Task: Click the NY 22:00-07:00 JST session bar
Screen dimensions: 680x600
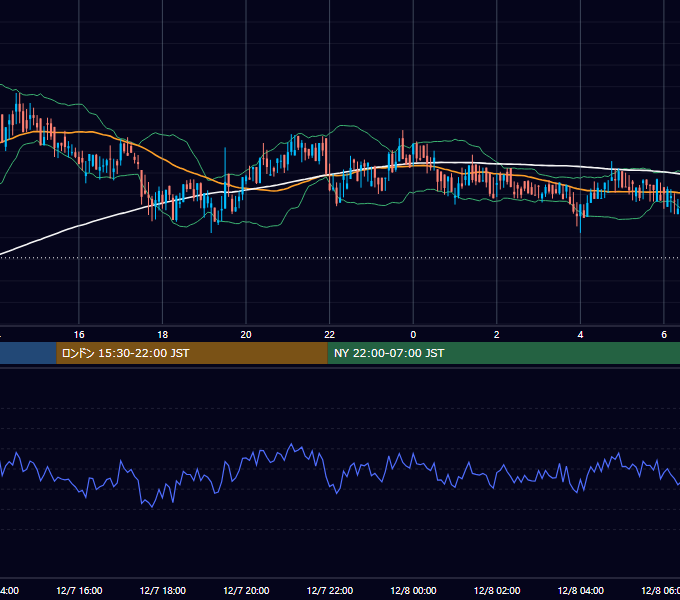Action: pos(503,353)
